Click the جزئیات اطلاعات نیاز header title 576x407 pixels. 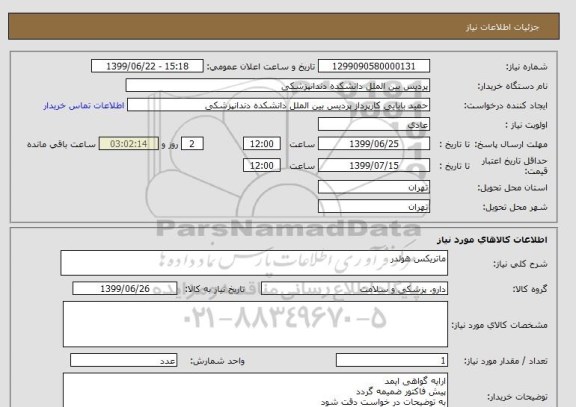(502, 27)
